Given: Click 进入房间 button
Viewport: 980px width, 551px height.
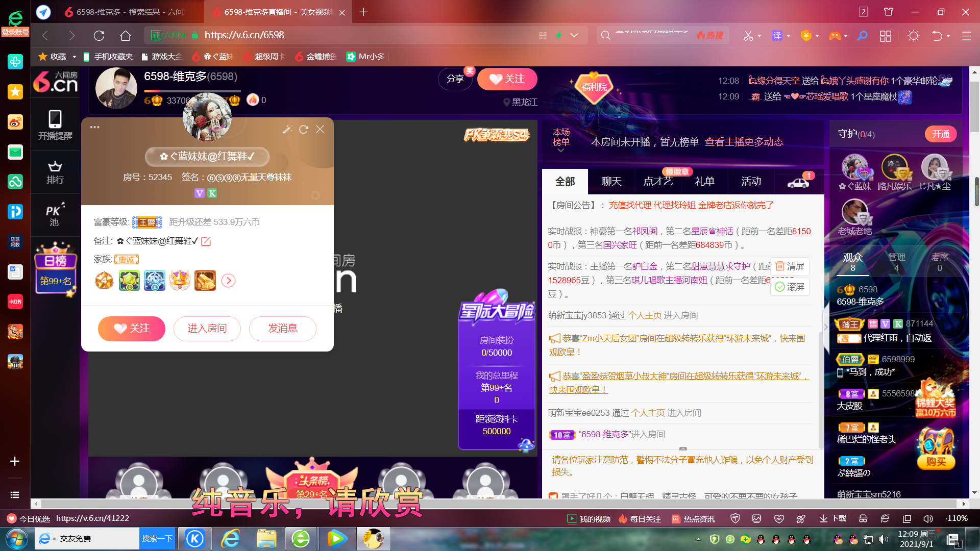Looking at the screenshot, I should 207,329.
